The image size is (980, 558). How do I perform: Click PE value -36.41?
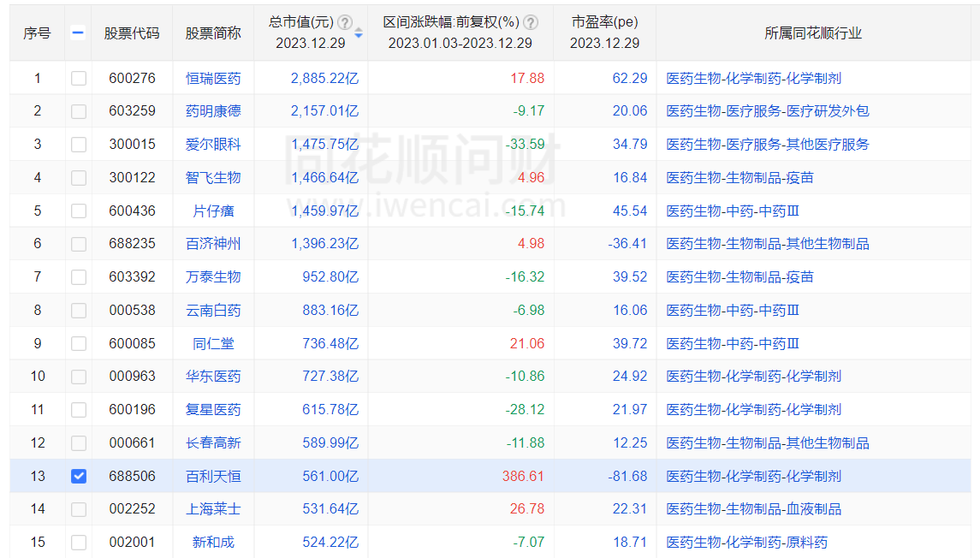coord(627,244)
